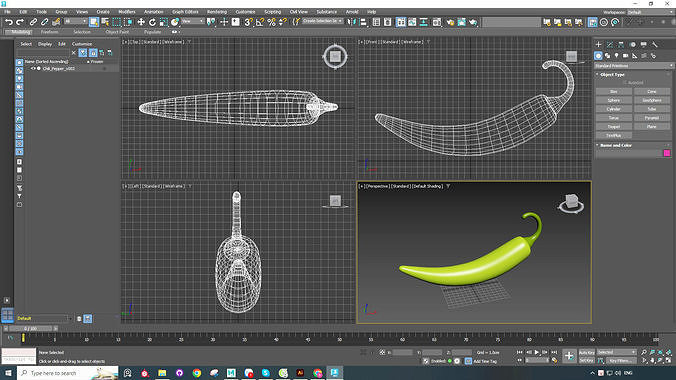Choose the Select and Move tool
Image resolution: width=676 pixels, height=380 pixels.
pos(141,22)
